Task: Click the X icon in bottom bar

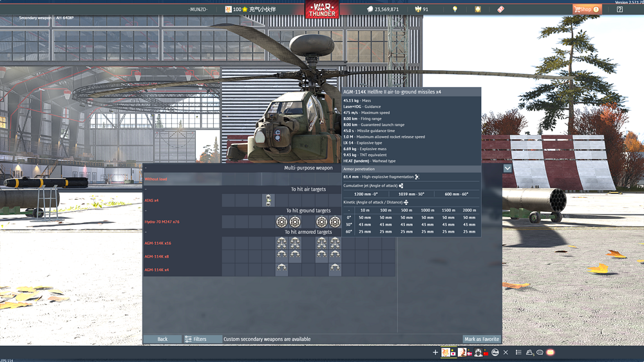Action: [x=506, y=352]
